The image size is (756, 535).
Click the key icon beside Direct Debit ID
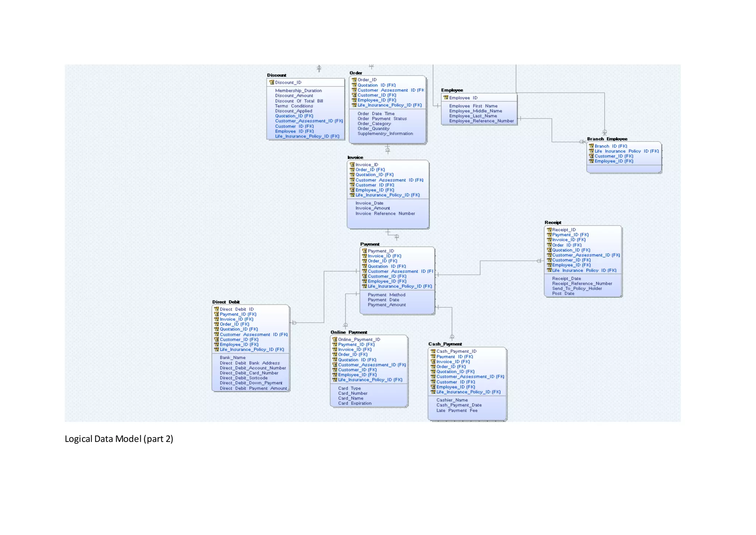(217, 309)
